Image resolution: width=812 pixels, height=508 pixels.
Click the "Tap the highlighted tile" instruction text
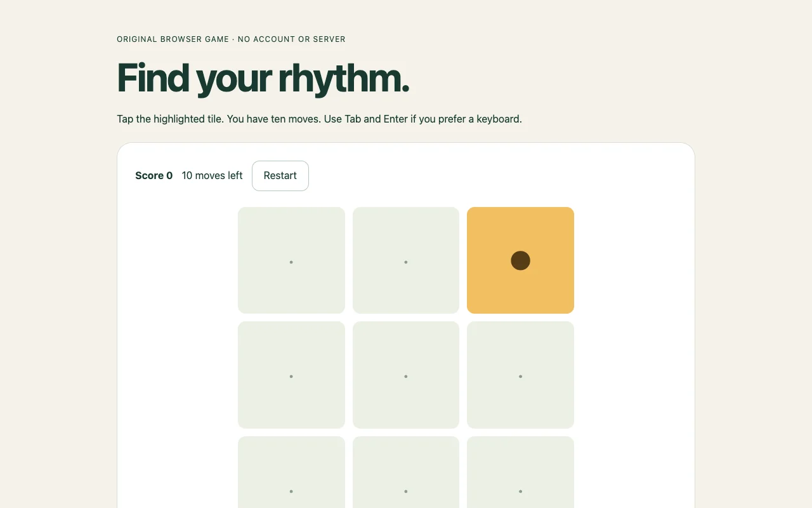(x=319, y=119)
